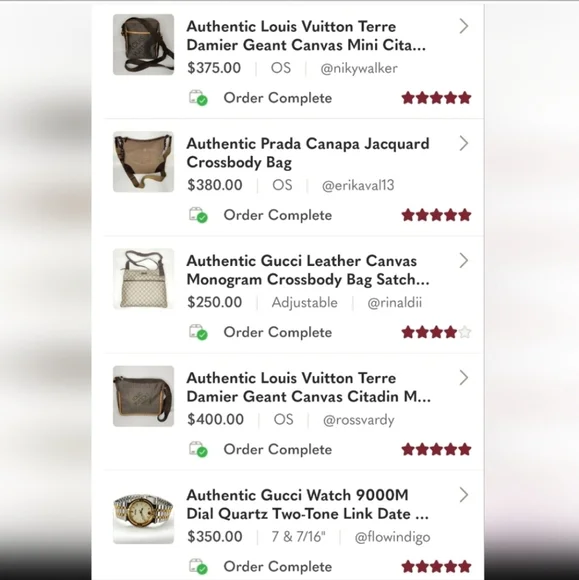The width and height of the screenshot is (579, 580).
Task: Open @flowindigo user profile
Action: pyautogui.click(x=393, y=537)
